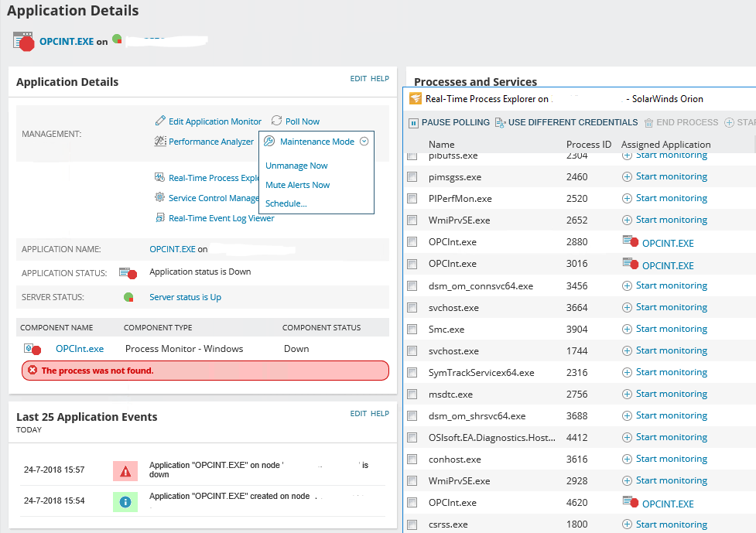Image resolution: width=756 pixels, height=533 pixels.
Task: Click the Real-Time Process Explorer icon
Action: tap(159, 177)
